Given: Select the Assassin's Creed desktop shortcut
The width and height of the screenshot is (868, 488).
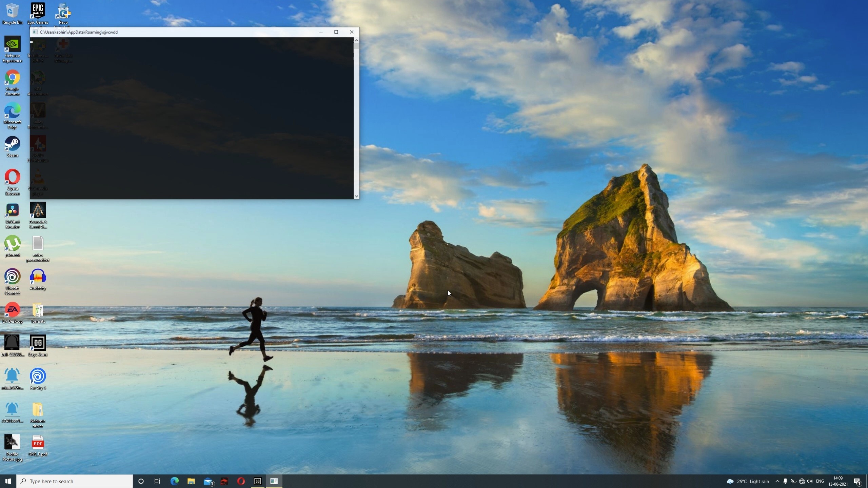Looking at the screenshot, I should tap(38, 216).
